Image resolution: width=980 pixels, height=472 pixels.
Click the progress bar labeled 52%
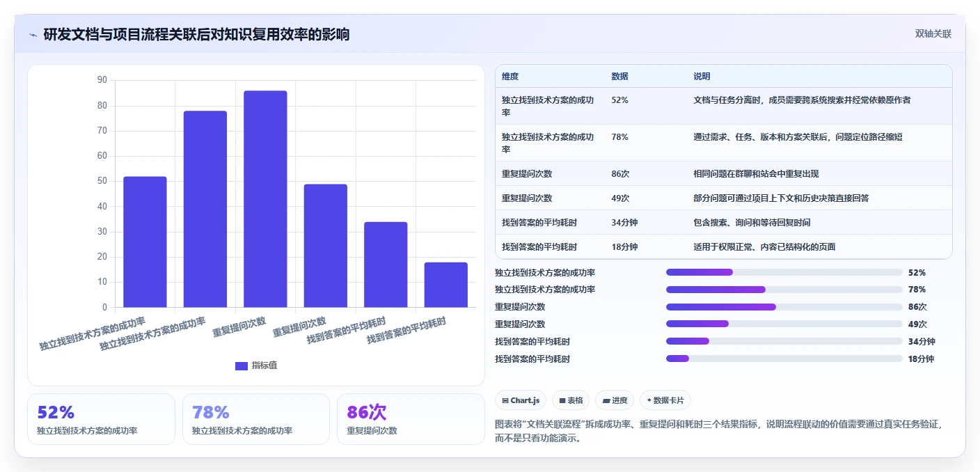point(784,272)
